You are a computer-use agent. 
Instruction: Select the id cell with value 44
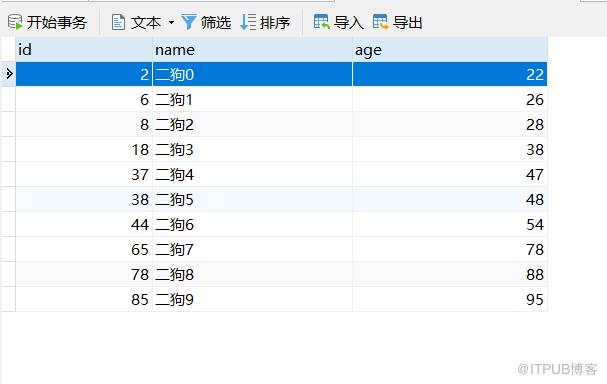coord(84,224)
